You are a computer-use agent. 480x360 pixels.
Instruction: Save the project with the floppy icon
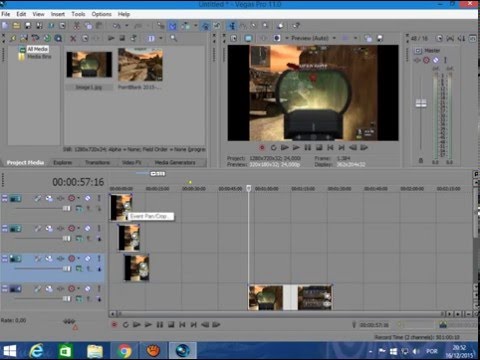click(x=28, y=26)
